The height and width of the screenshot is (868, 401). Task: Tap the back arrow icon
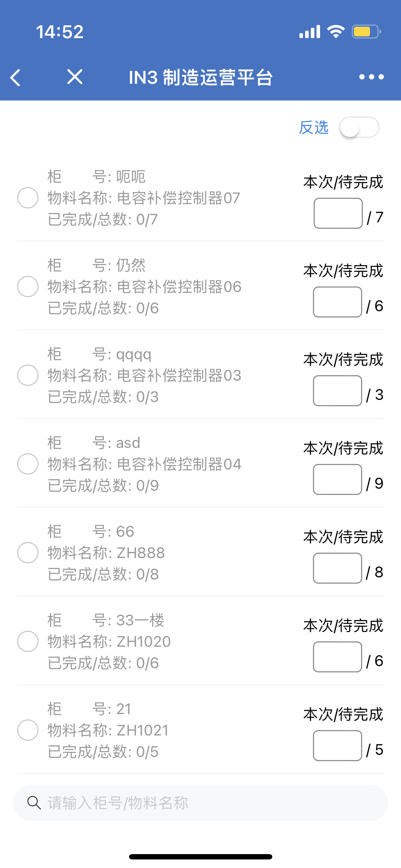coord(15,77)
